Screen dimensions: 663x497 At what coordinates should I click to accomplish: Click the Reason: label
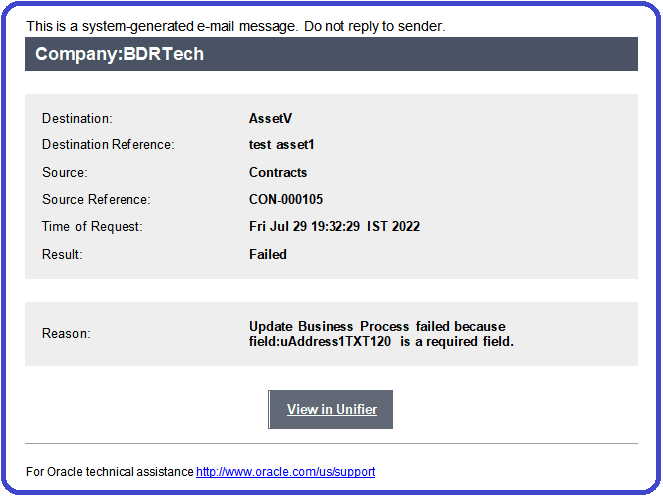pos(66,333)
